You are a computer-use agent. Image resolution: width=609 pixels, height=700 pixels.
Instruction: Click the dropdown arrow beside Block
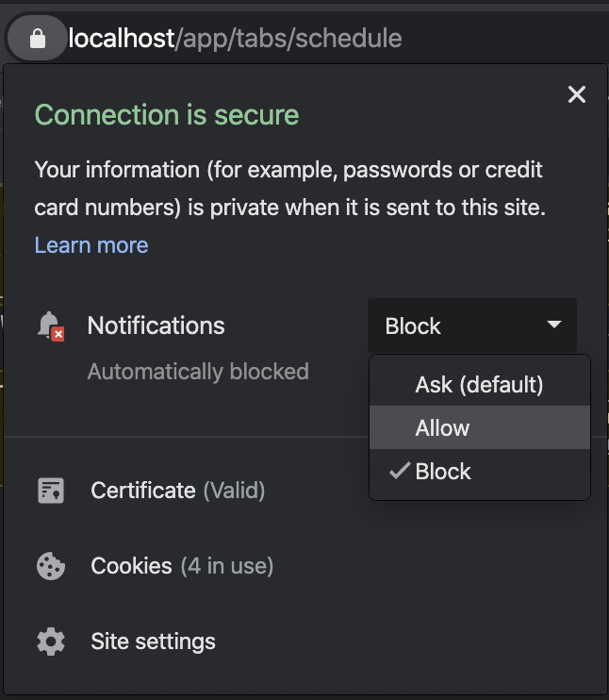pos(554,325)
